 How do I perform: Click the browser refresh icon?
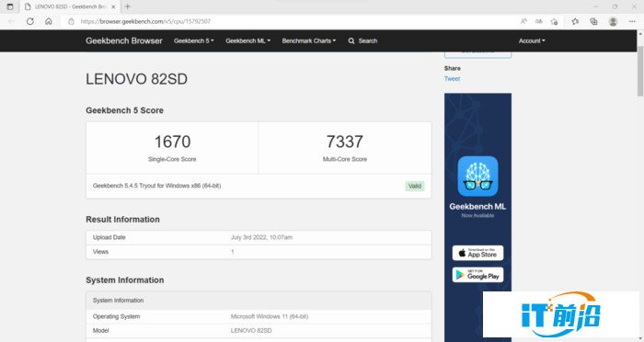tap(30, 21)
